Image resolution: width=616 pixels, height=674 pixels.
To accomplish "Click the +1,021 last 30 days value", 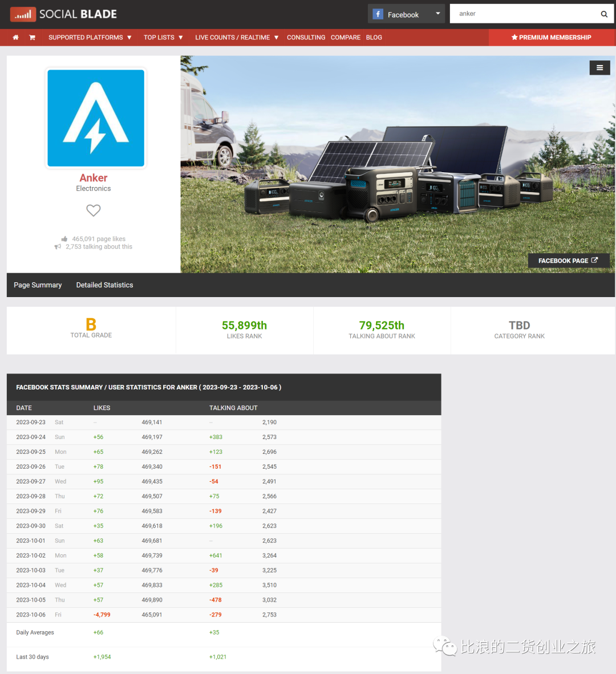I will (218, 657).
